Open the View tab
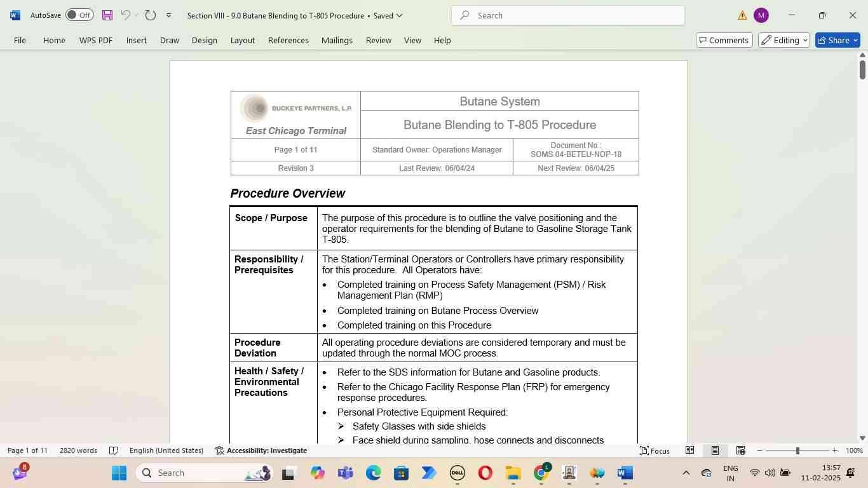Screen dimensions: 868x488 [x=412, y=40]
